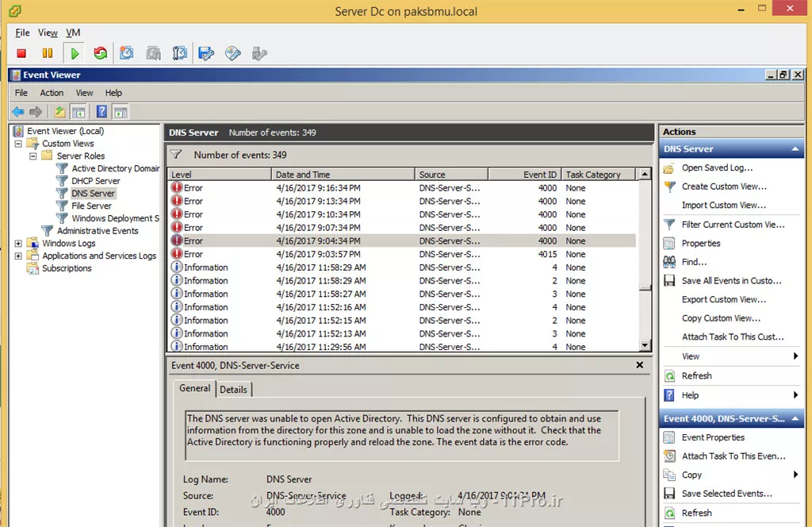Open the Help submenu arrow in Actions
The height and width of the screenshot is (527, 812).
pos(795,395)
